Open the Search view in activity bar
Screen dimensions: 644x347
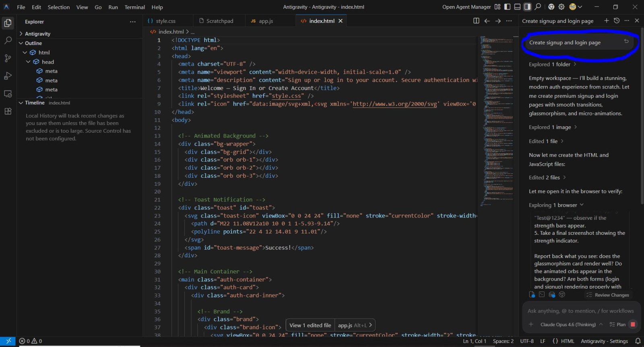[8, 41]
